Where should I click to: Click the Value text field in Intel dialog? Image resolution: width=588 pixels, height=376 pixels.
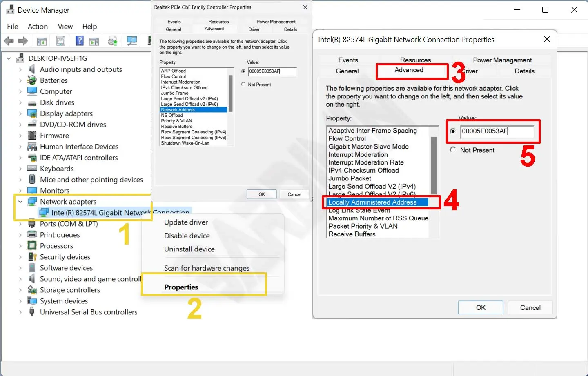tap(497, 131)
